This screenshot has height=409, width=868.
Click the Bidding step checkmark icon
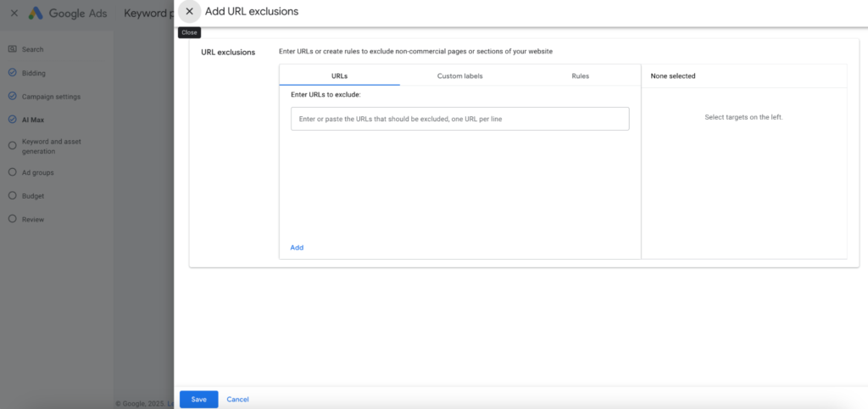12,73
